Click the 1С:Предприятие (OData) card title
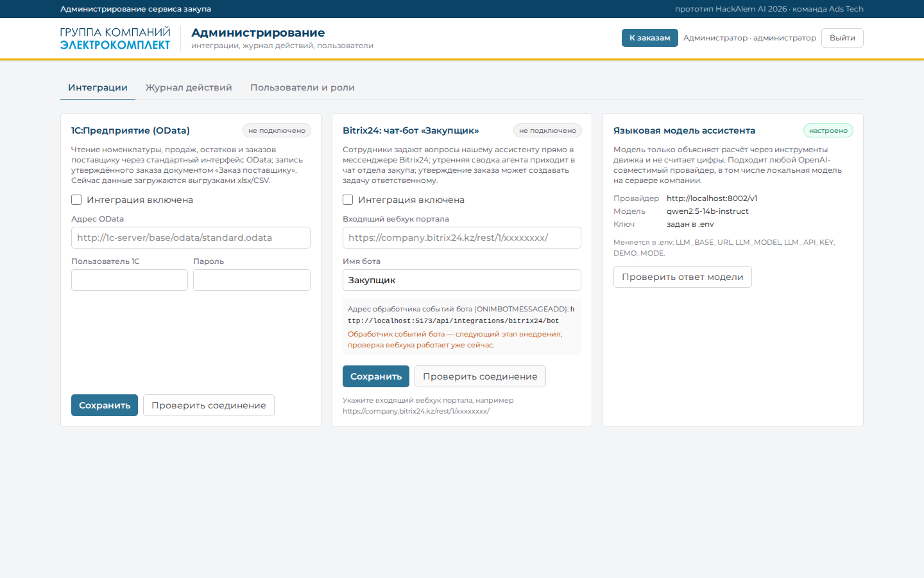 tap(130, 130)
